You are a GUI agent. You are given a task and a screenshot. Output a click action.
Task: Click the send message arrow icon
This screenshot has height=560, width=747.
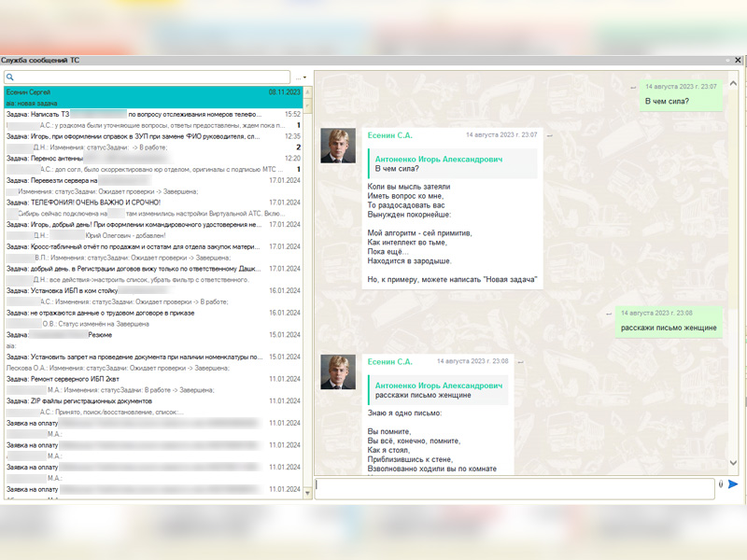tap(733, 484)
